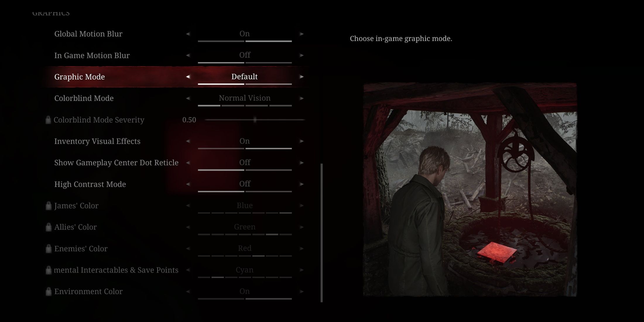This screenshot has width=644, height=322.
Task: Click the left arrow on Enemies' Color
Action: [188, 249]
